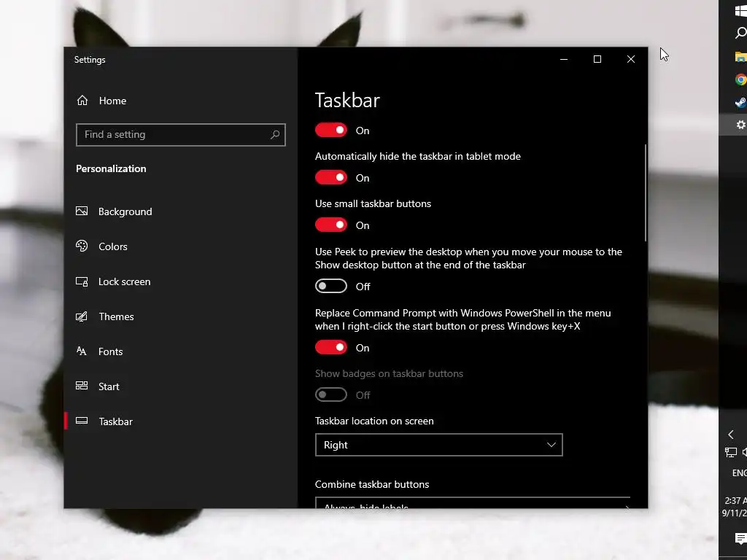The width and height of the screenshot is (747, 560).
Task: Enable Peek to preview the desktop
Action: click(331, 286)
